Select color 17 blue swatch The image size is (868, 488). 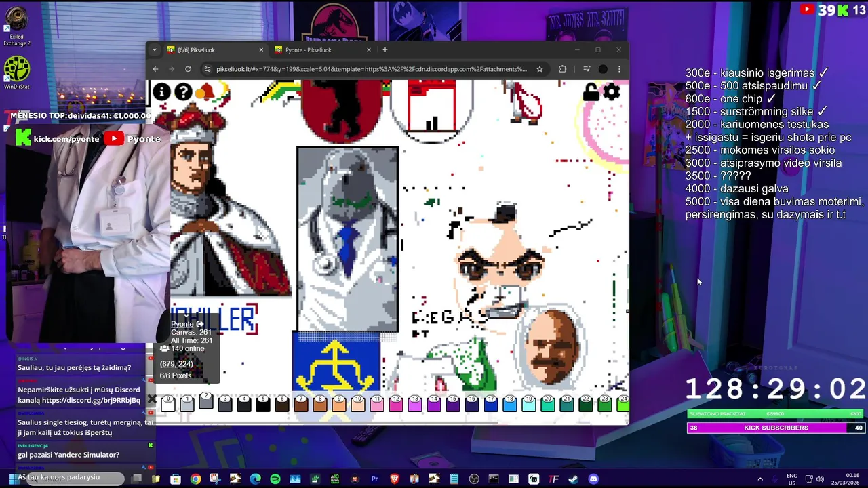[x=490, y=403]
